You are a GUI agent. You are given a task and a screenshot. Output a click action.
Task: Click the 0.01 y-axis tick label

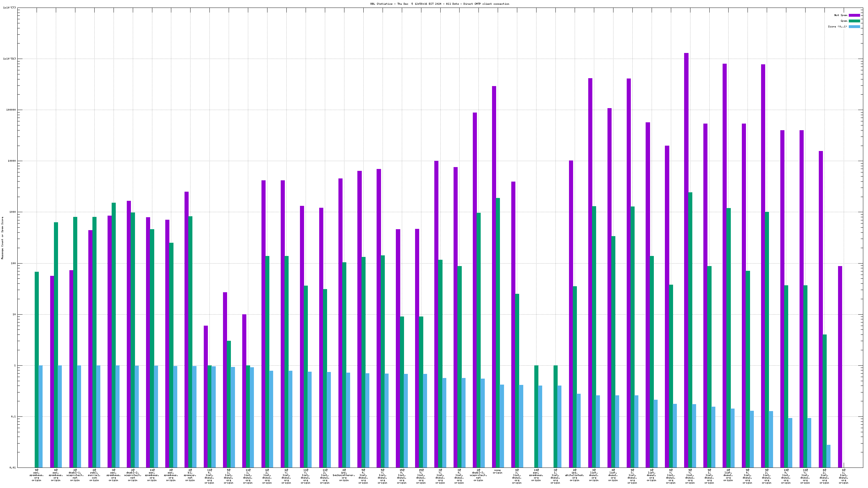[12, 468]
